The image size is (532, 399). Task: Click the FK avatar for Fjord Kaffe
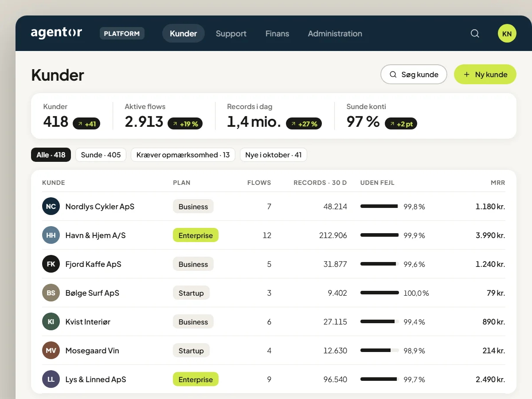click(x=51, y=264)
